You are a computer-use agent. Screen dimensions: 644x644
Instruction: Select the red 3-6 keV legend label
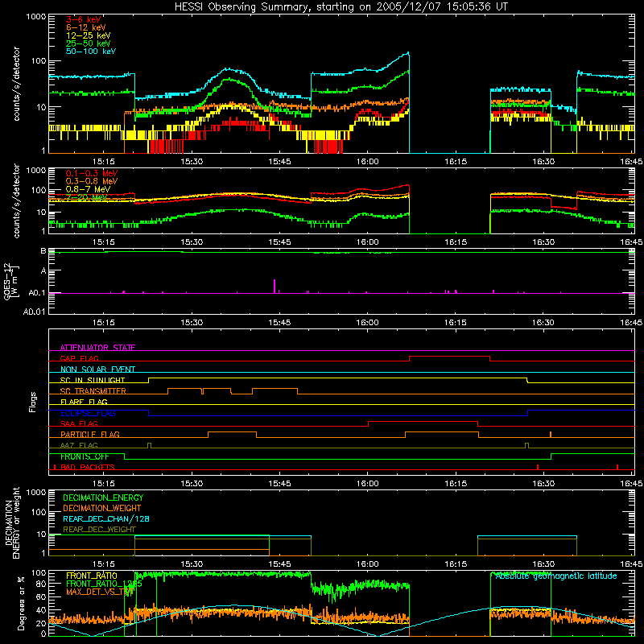click(84, 19)
